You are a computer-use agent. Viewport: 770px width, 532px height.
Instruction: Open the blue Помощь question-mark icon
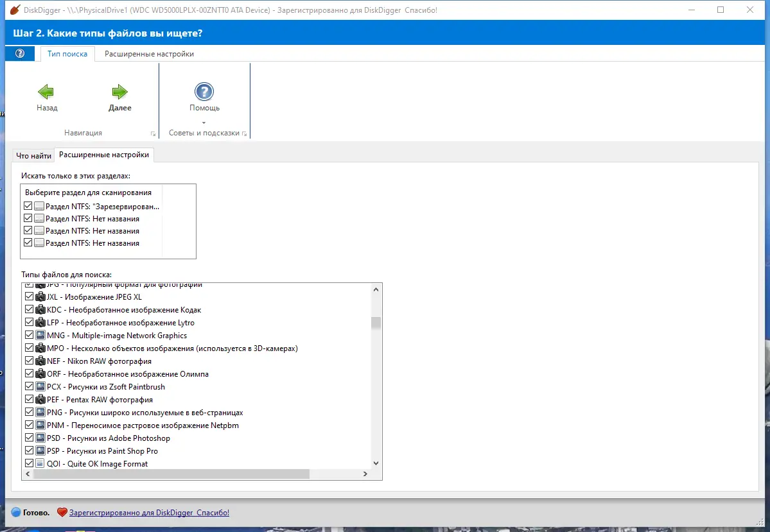click(204, 92)
